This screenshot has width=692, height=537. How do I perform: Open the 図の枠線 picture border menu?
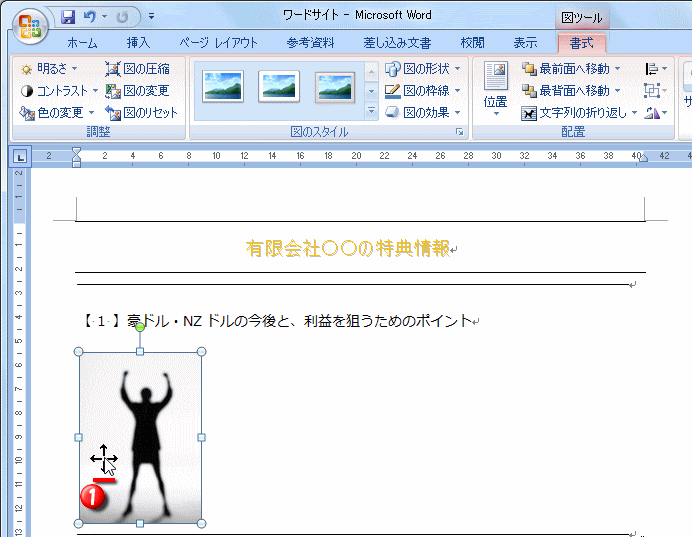(x=423, y=91)
